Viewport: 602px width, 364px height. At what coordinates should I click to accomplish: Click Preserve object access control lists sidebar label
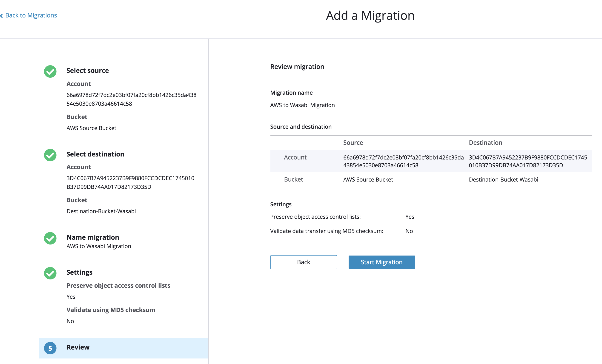coord(118,286)
